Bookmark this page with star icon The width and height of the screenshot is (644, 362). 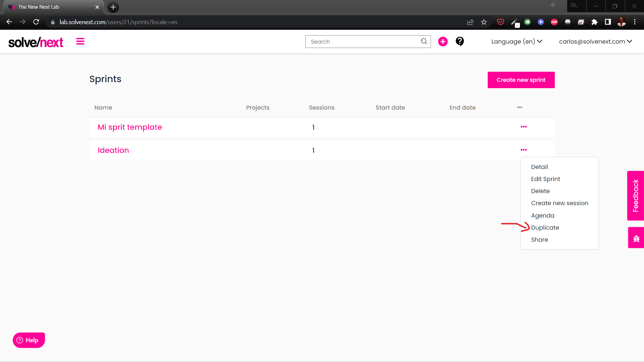(484, 22)
